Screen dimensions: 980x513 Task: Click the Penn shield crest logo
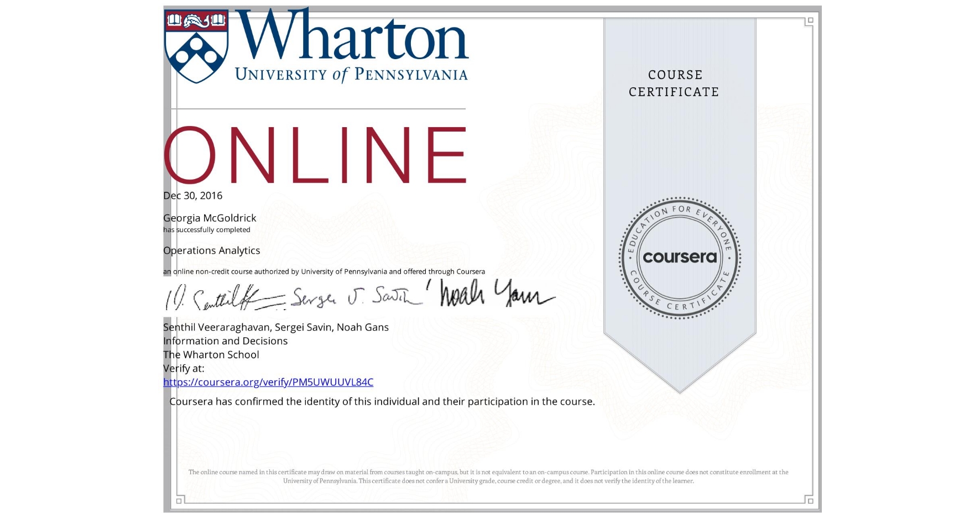[x=197, y=46]
